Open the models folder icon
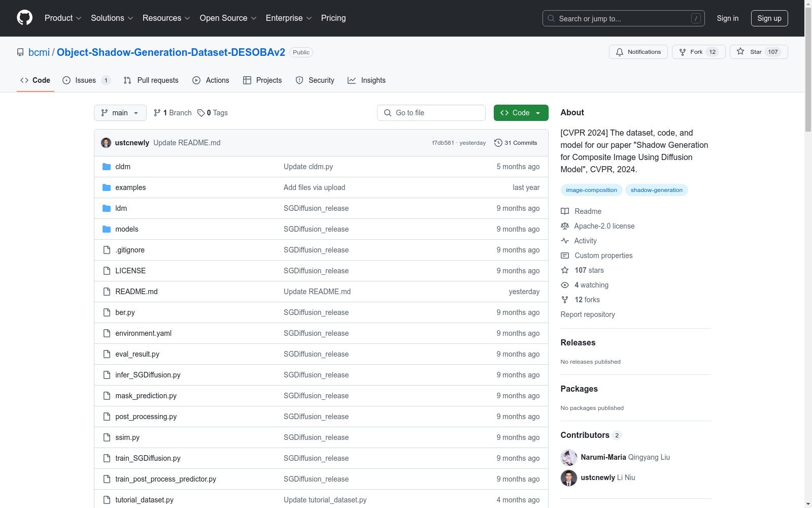 [x=107, y=229]
